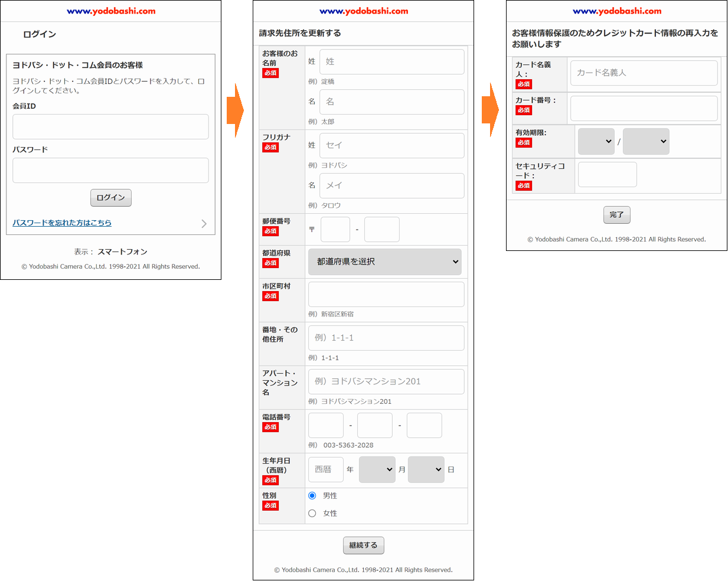This screenshot has height=581, width=728.
Task: Click yodobashi.com logo on login panel
Action: click(x=111, y=11)
